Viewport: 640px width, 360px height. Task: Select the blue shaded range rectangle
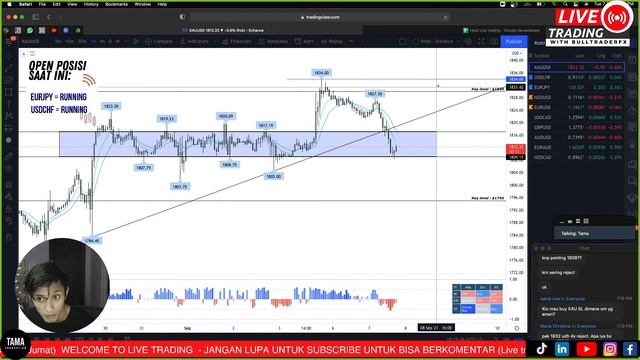point(248,144)
